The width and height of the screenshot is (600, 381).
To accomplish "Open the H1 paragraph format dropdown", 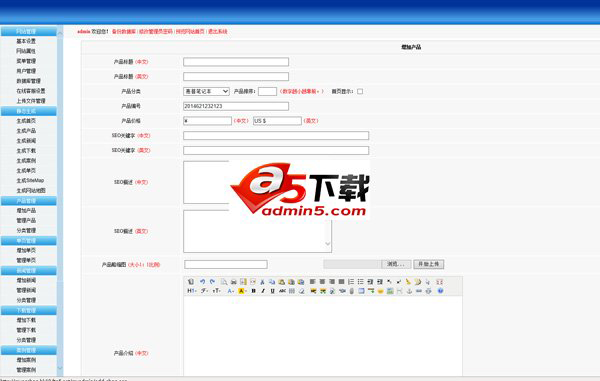I will point(192,291).
